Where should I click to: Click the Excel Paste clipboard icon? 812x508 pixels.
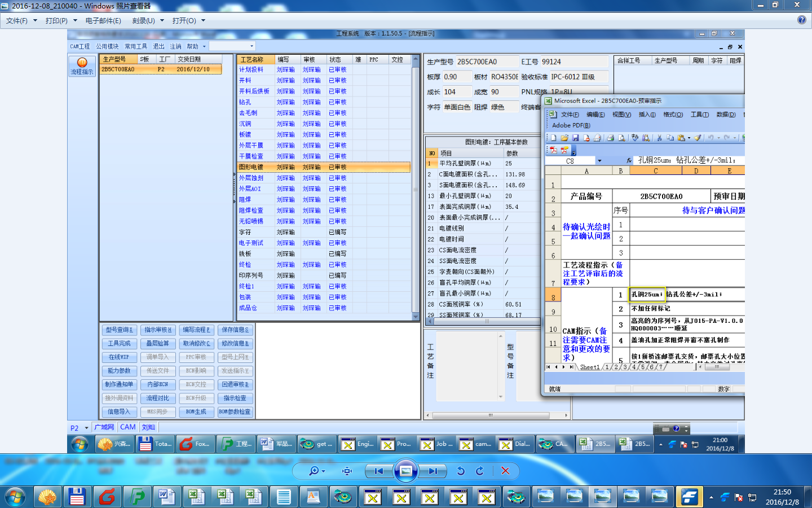681,137
